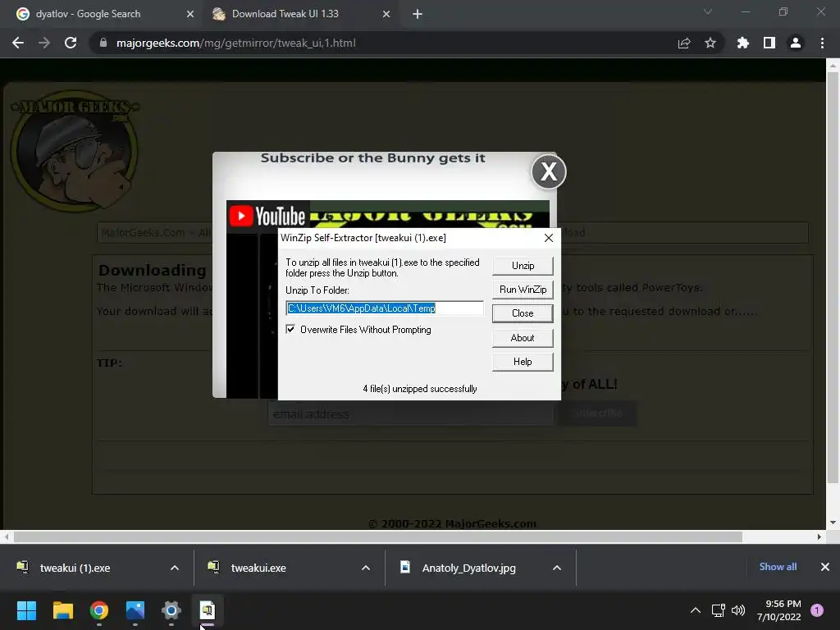840x630 pixels.
Task: Close the downloads bar
Action: (x=825, y=567)
